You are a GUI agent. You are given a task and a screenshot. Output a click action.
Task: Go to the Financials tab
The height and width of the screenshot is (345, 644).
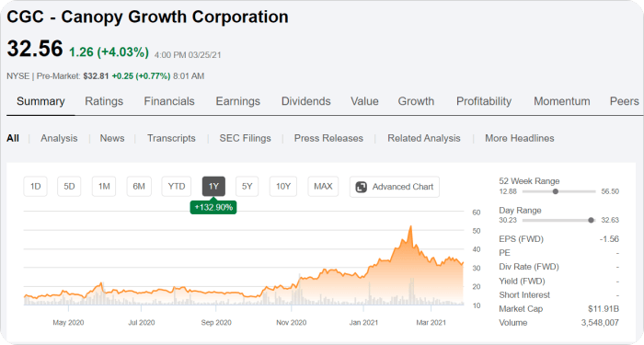(169, 101)
